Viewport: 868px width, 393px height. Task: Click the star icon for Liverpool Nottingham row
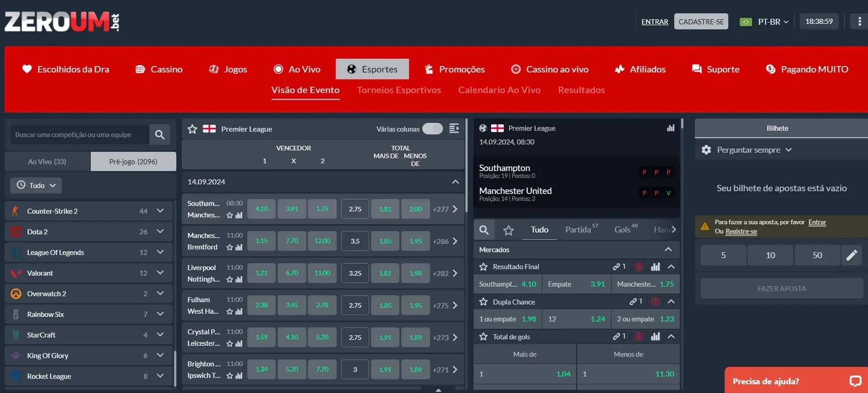229,279
